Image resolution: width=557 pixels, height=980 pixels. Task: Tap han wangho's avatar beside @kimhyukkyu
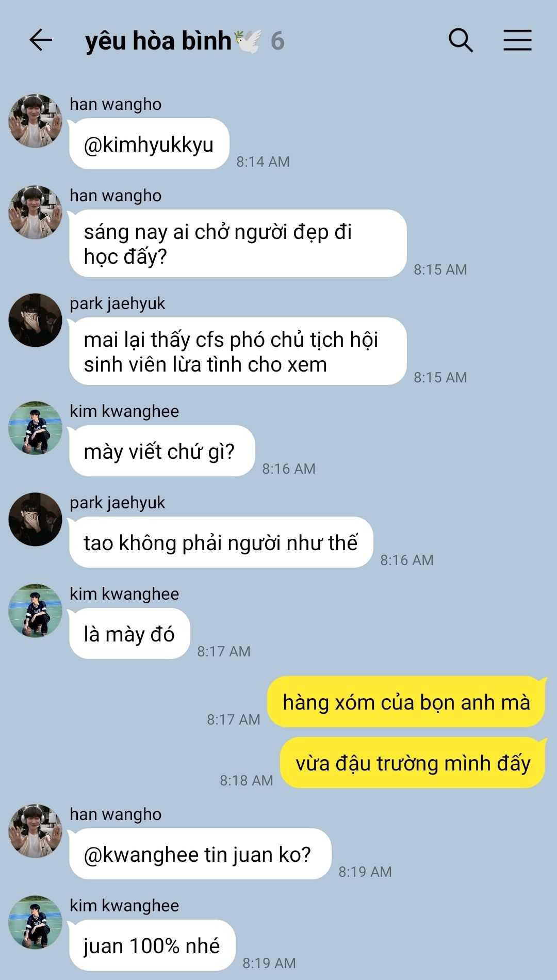(x=35, y=121)
